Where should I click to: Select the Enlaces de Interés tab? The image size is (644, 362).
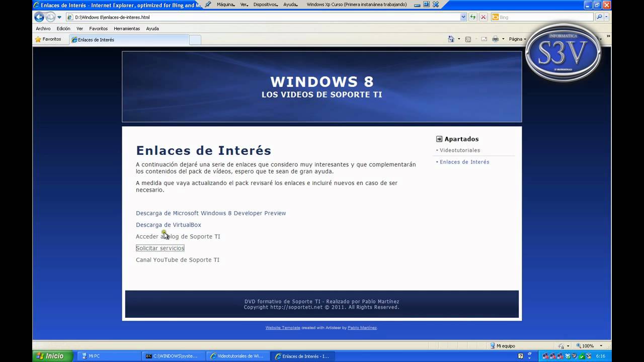[x=129, y=40]
